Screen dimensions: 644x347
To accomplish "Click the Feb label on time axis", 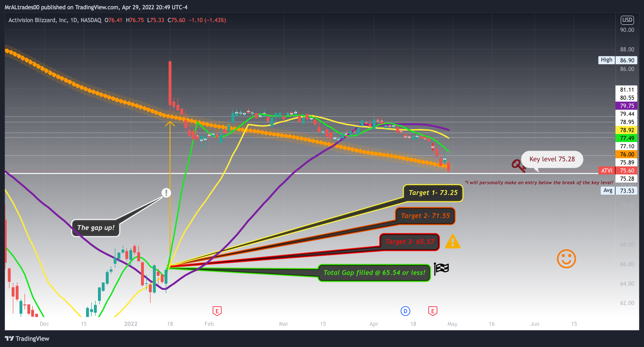I will (209, 324).
